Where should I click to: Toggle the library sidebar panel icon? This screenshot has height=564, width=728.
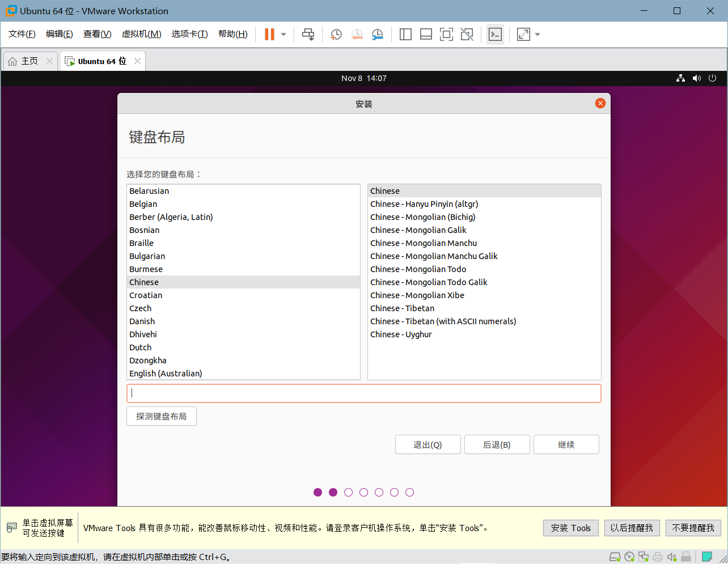coord(405,35)
